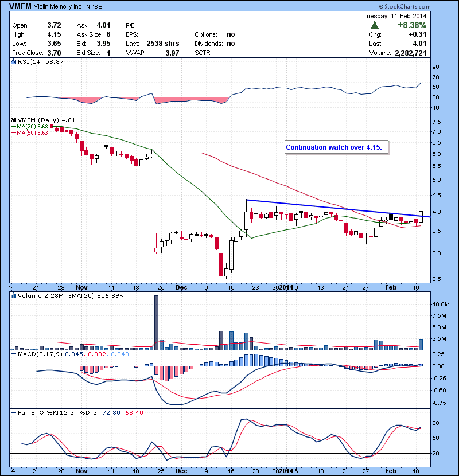459x476 pixels.
Task: Click the RSI(14) indicator icon
Action: click(13, 61)
